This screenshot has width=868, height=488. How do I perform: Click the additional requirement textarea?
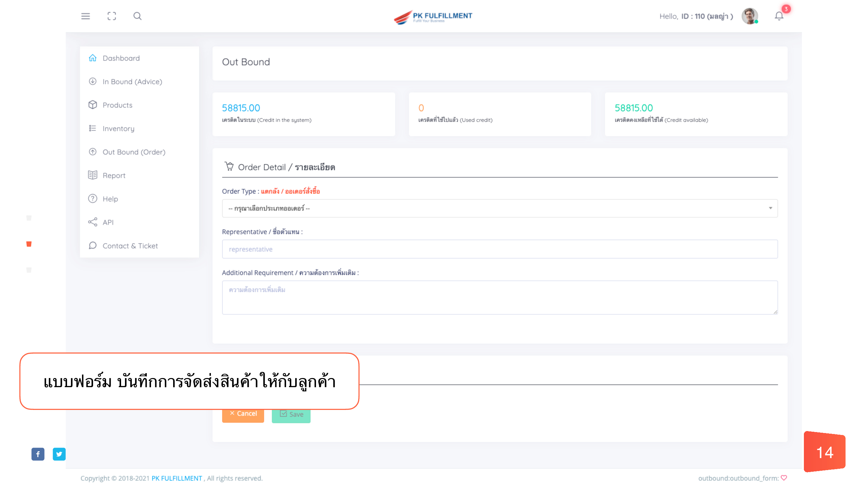coord(499,297)
